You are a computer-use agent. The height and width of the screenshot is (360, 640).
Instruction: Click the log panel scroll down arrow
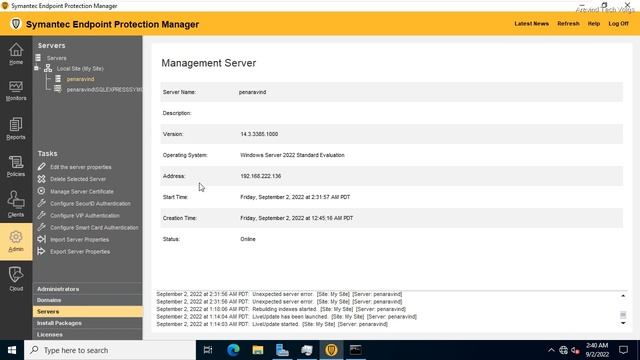[623, 323]
